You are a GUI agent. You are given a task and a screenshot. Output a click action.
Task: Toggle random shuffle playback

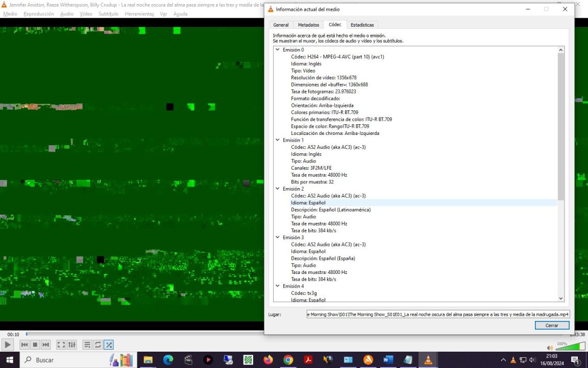[108, 344]
